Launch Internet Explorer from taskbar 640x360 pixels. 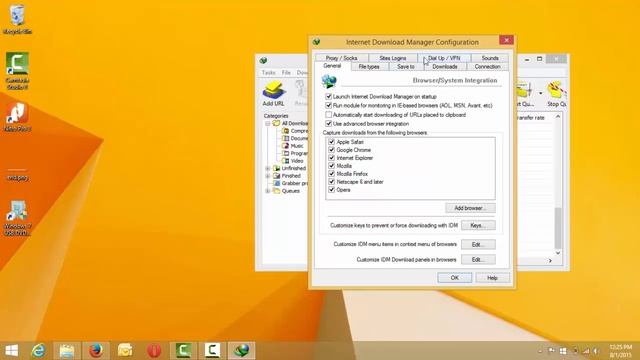39,350
